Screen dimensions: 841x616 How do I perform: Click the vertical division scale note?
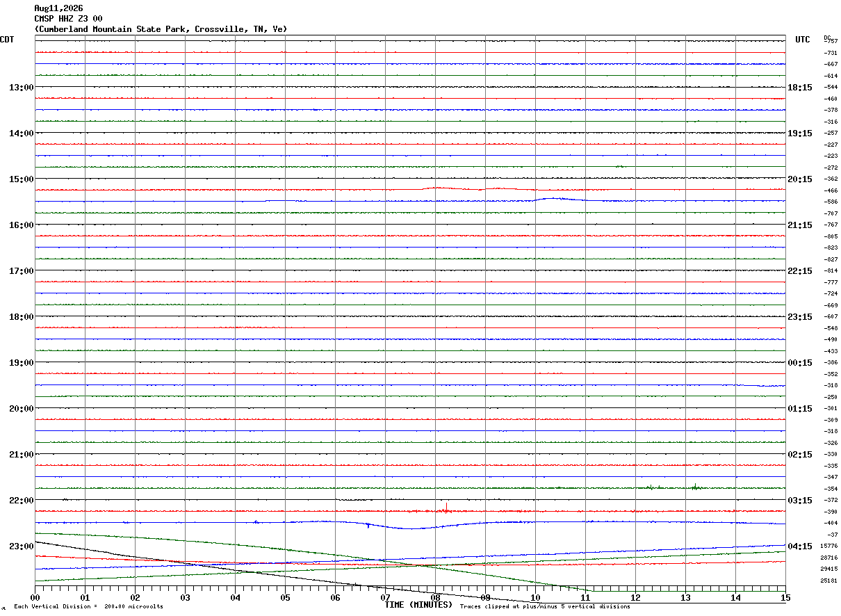(x=89, y=607)
